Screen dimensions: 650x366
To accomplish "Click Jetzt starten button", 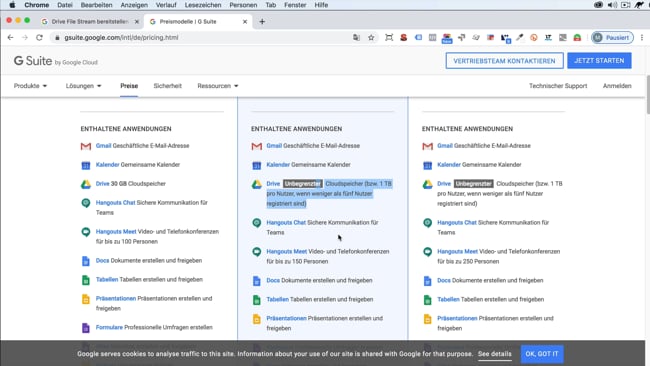I will pos(599,61).
